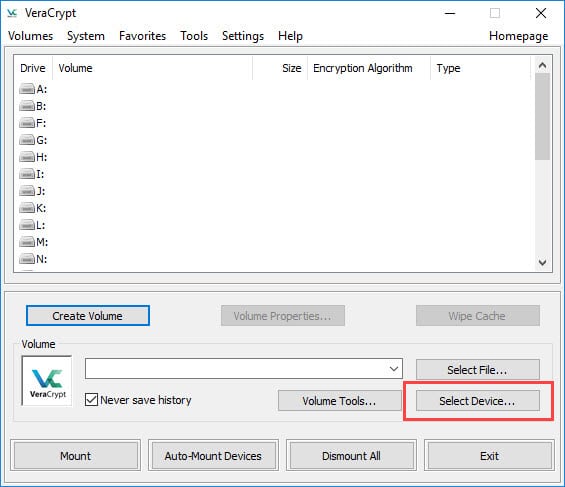Click the Select Device button
This screenshot has height=487, width=565.
coord(478,401)
